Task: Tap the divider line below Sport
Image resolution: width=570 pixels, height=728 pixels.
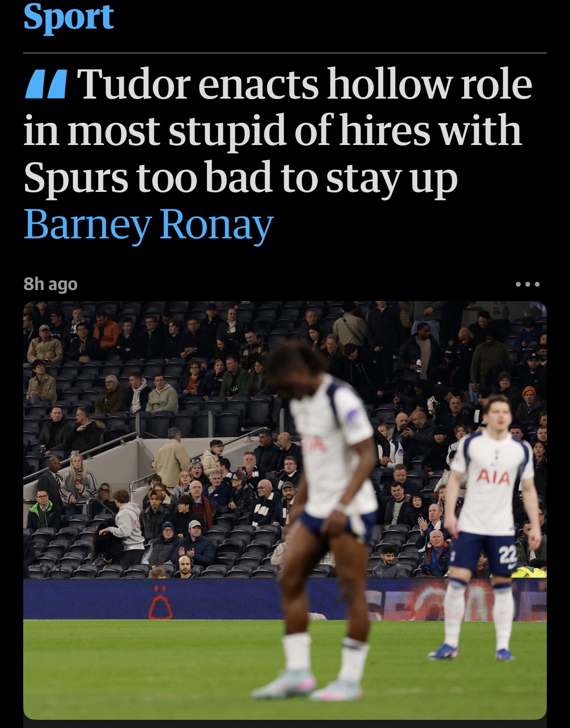Action: point(285,53)
